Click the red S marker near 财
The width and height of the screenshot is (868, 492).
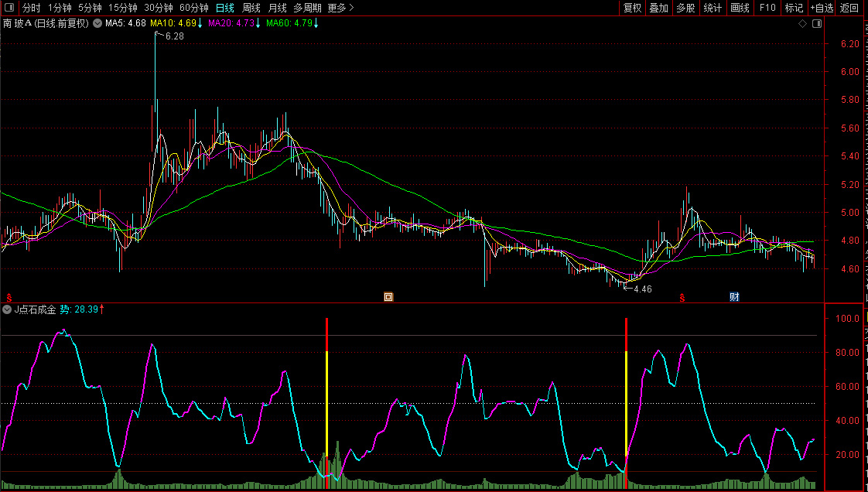pos(682,296)
